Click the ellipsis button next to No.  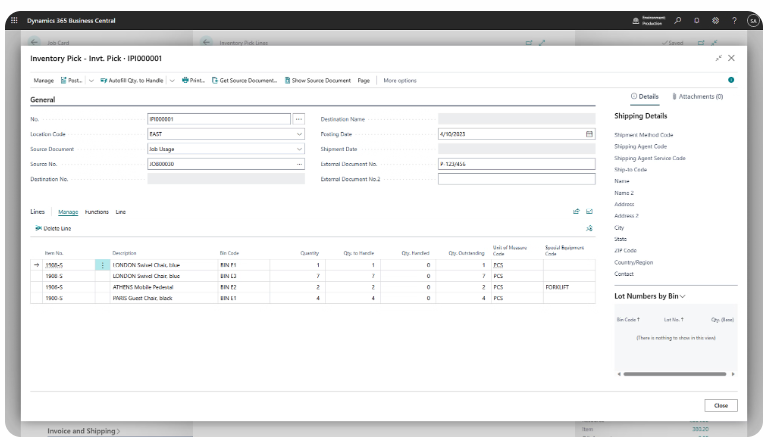pos(299,119)
